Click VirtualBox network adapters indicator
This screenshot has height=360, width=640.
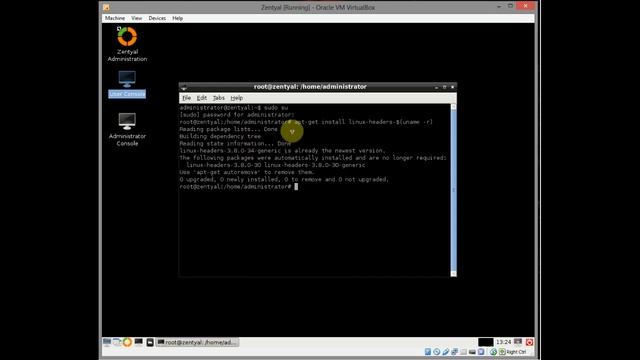455,352
